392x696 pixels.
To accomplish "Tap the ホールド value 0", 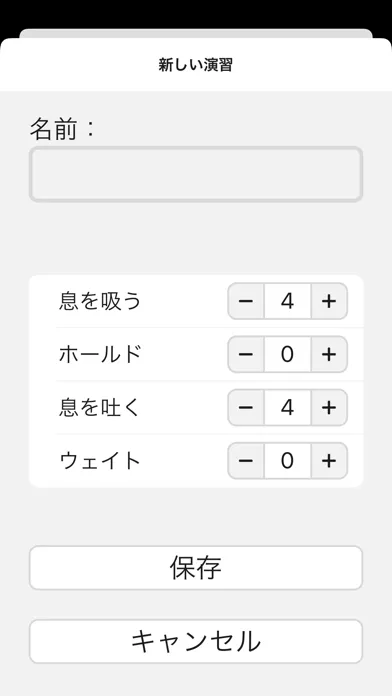I will 288,354.
